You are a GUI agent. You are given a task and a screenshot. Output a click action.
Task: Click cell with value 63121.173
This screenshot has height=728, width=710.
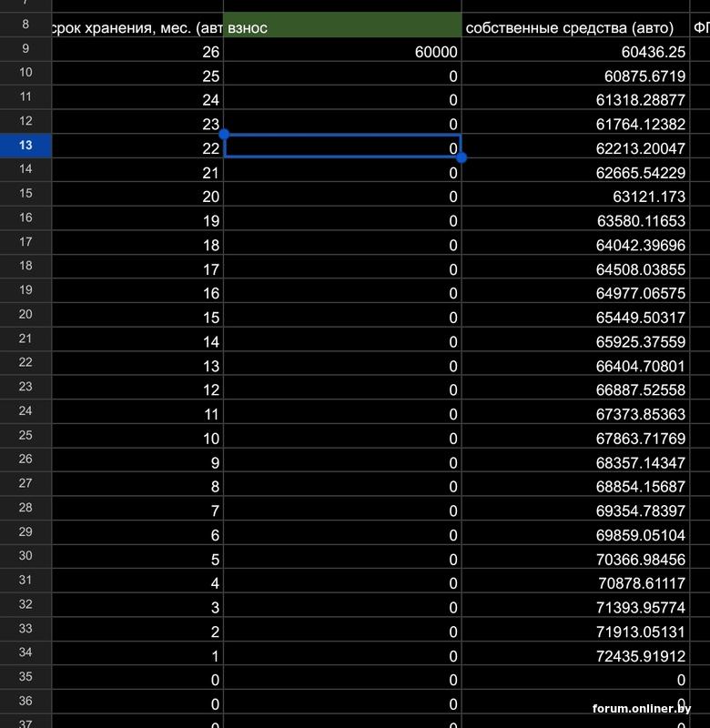pos(575,194)
